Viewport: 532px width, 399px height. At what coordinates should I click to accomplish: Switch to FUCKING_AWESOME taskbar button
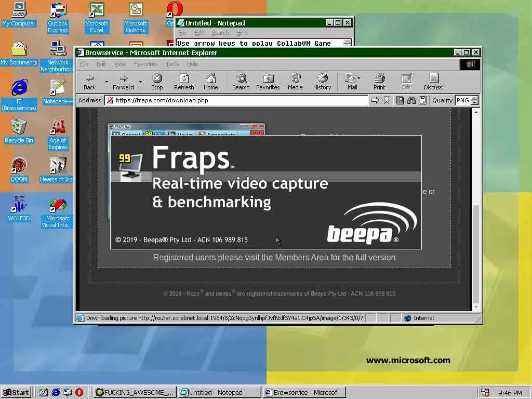tap(135, 393)
